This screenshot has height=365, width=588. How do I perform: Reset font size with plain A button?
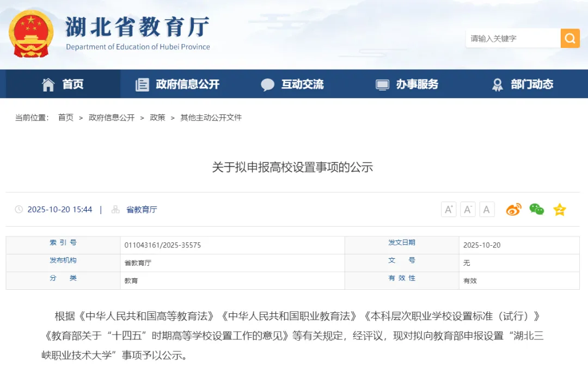(487, 210)
